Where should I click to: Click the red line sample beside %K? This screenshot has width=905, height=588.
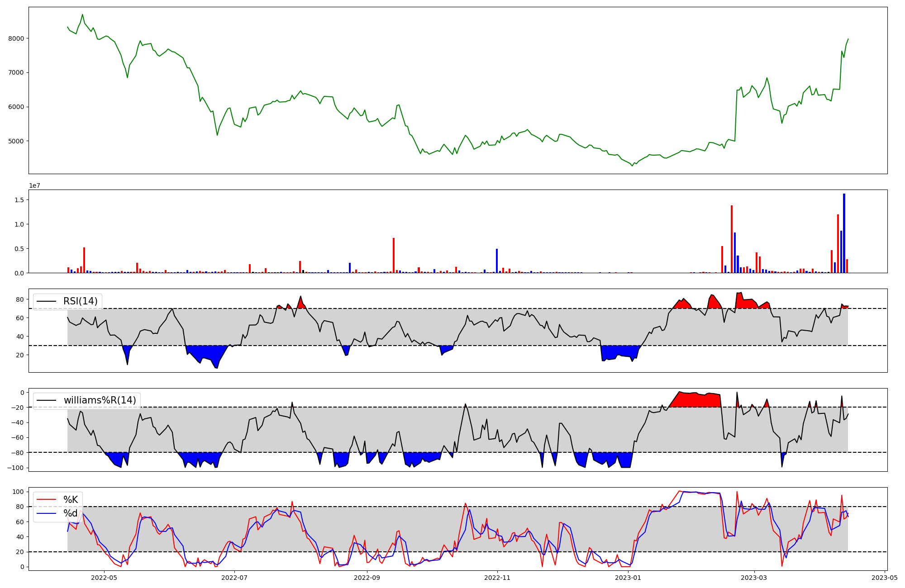46,500
